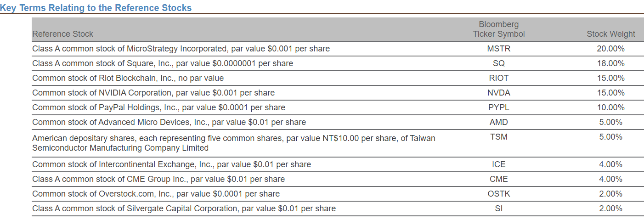Viewport: 644px width, 220px height.
Task: Select the NVDA ticker symbol
Action: point(499,93)
